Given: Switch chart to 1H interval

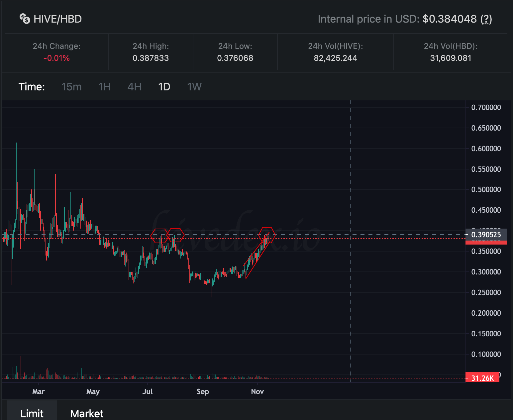Looking at the screenshot, I should pyautogui.click(x=104, y=87).
